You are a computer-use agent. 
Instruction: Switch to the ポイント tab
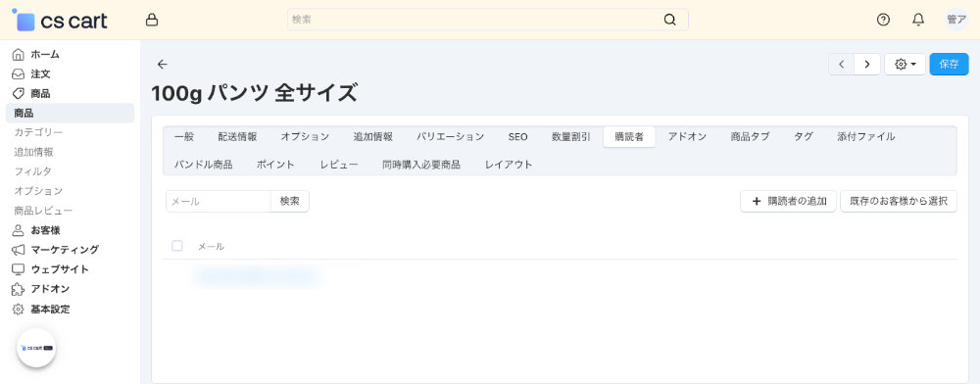click(275, 165)
